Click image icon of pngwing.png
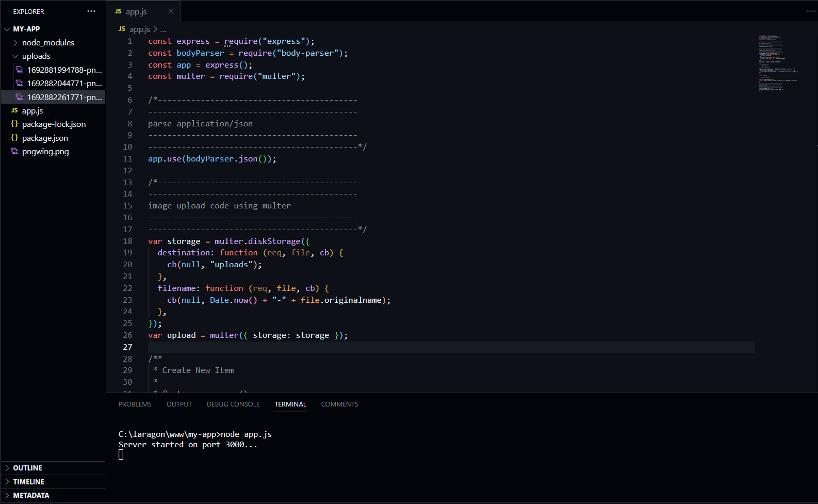This screenshot has width=818, height=504. 14,151
